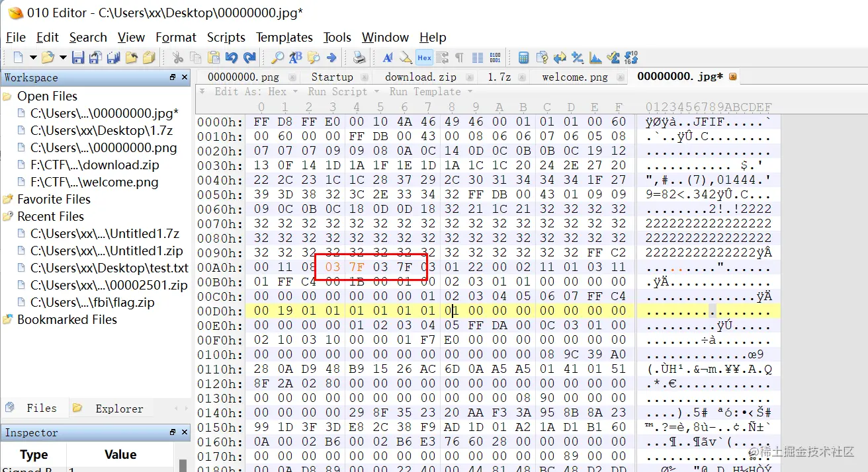Open recent file ...\fbi\flag.zip
This screenshot has height=472, width=868.
tap(92, 303)
